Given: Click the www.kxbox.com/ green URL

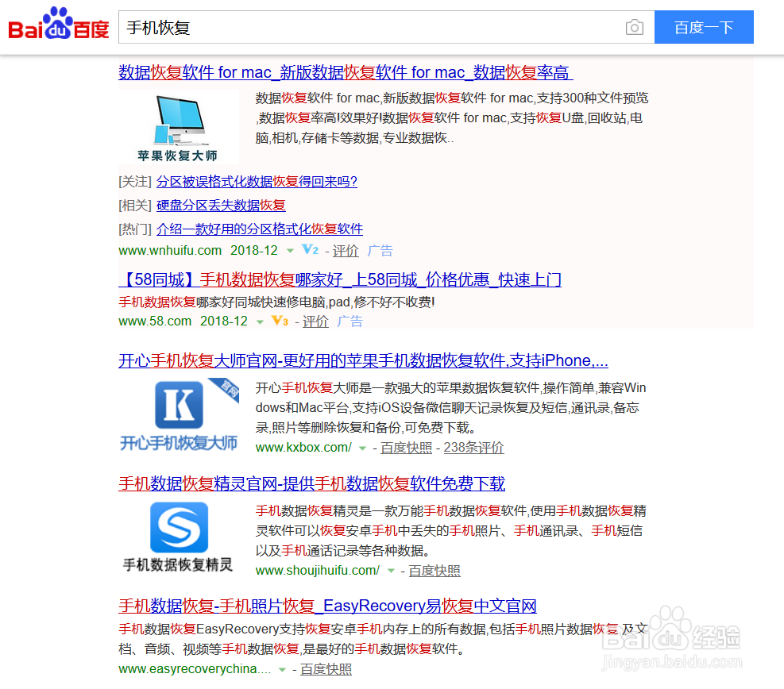Looking at the screenshot, I should coord(303,448).
